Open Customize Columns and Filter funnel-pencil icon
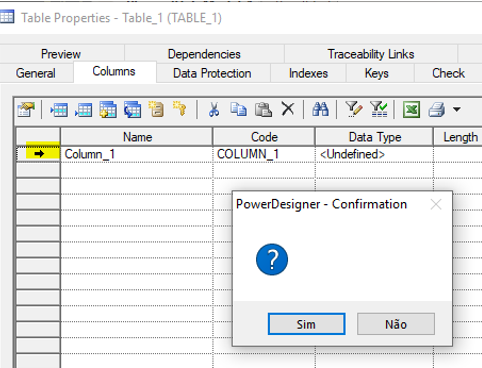The height and width of the screenshot is (368, 482). click(354, 109)
